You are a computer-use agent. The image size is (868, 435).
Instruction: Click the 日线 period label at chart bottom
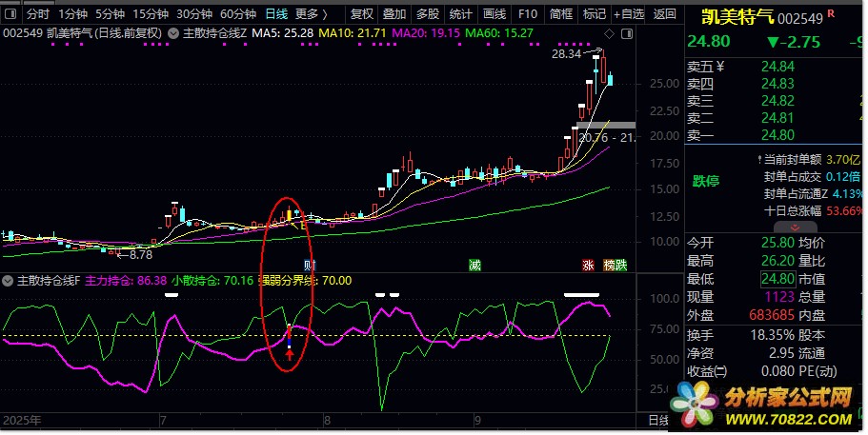[658, 421]
